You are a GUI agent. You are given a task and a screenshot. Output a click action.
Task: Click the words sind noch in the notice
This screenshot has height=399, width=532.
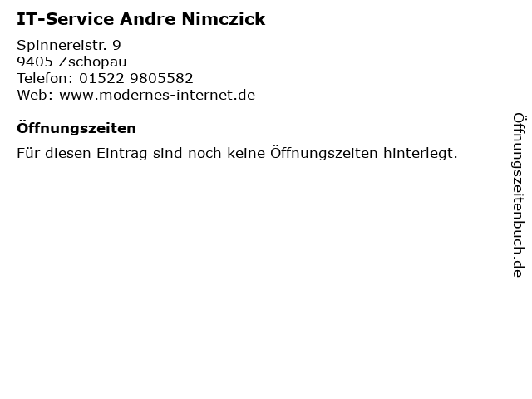(187, 153)
